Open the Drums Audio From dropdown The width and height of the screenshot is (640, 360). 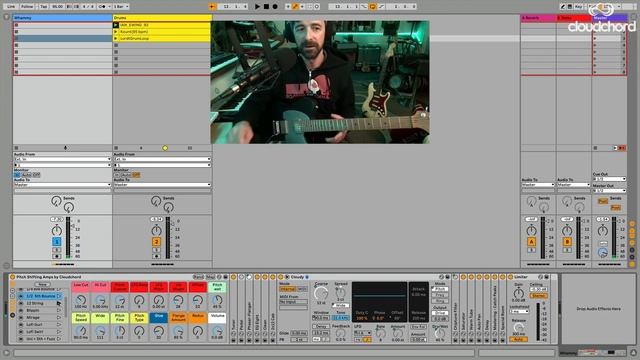(162, 159)
